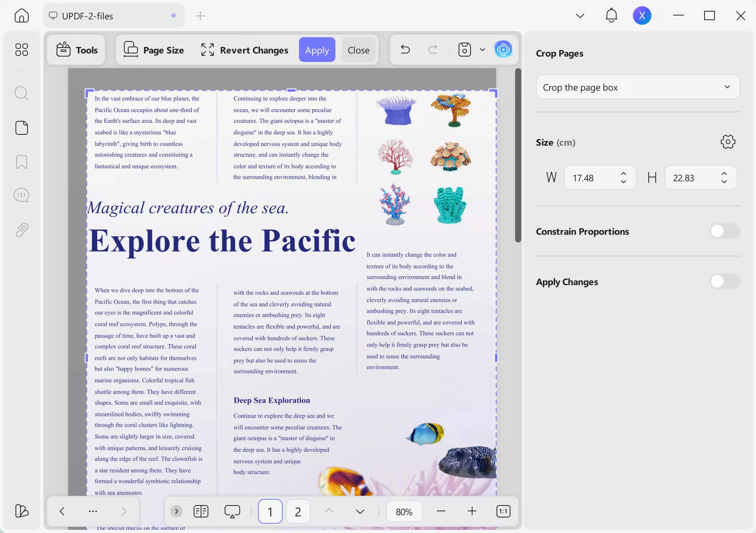Open the attachments paperclip panel
The image size is (756, 533).
click(x=21, y=230)
